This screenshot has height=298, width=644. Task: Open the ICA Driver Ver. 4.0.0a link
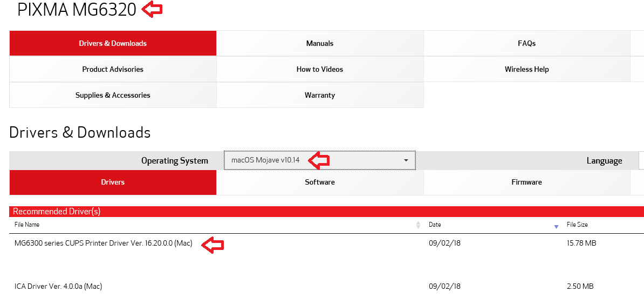click(x=58, y=286)
